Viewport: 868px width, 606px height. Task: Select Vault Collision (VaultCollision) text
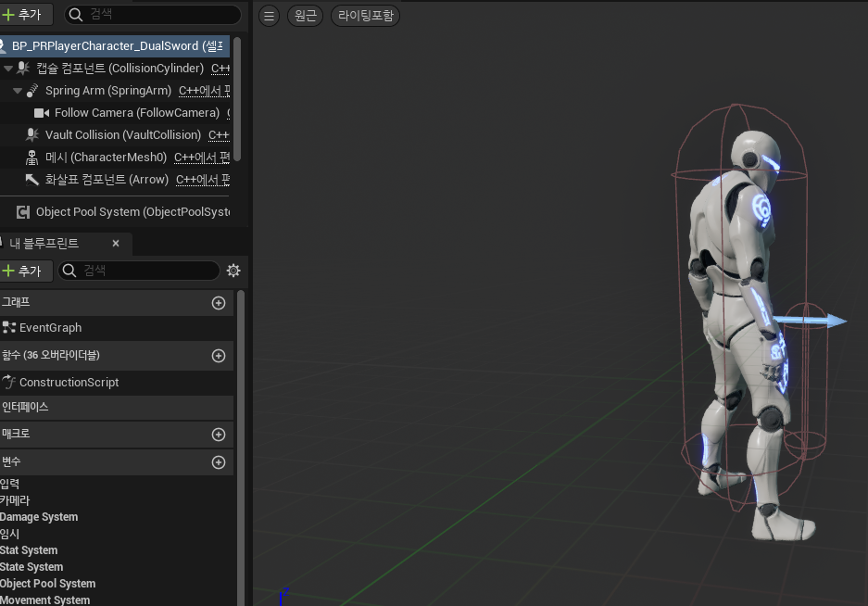[123, 134]
